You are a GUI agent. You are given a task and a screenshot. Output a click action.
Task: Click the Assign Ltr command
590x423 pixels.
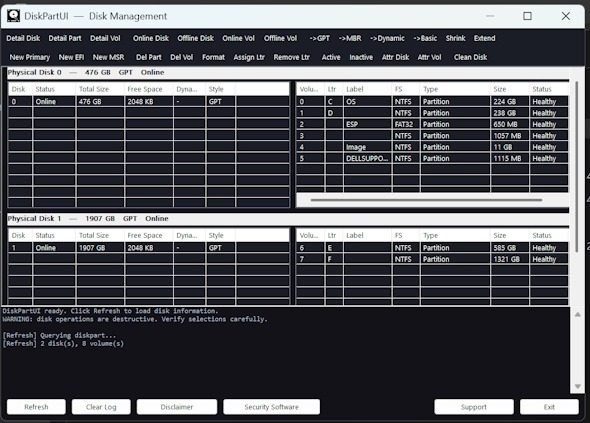pos(249,57)
